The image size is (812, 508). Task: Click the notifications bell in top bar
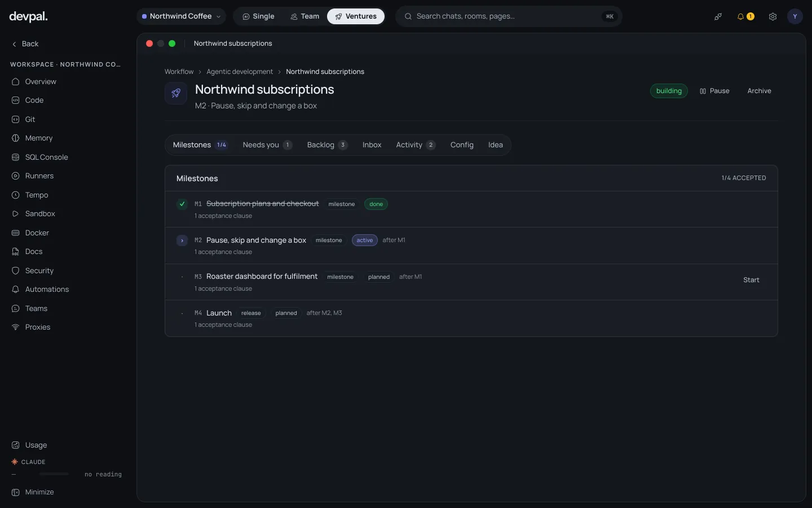[741, 17]
